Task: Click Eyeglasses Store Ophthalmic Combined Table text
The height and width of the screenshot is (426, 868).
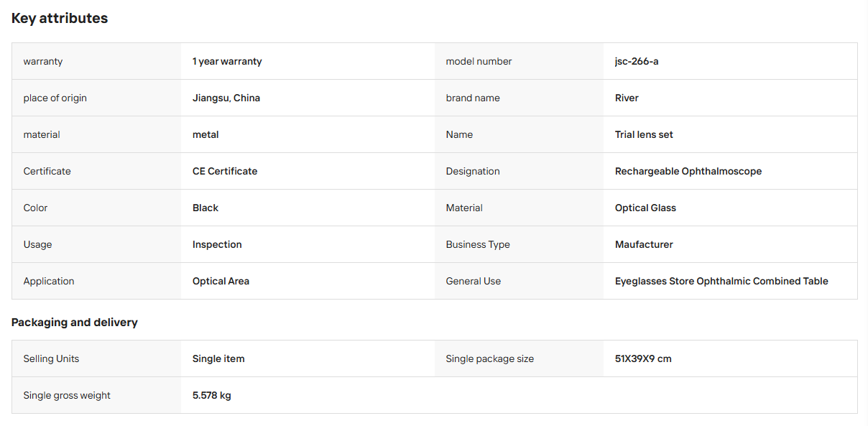Action: pyautogui.click(x=721, y=282)
